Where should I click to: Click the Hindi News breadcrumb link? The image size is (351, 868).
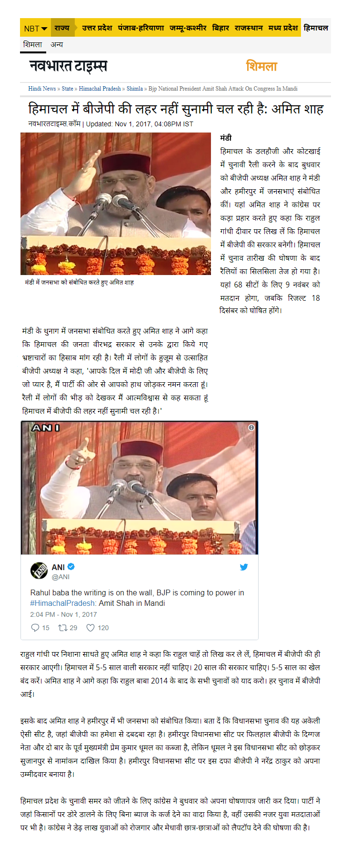point(42,89)
